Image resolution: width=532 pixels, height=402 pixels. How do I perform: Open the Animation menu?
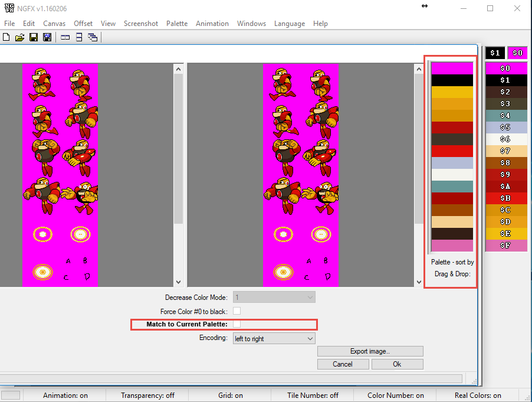tap(212, 24)
